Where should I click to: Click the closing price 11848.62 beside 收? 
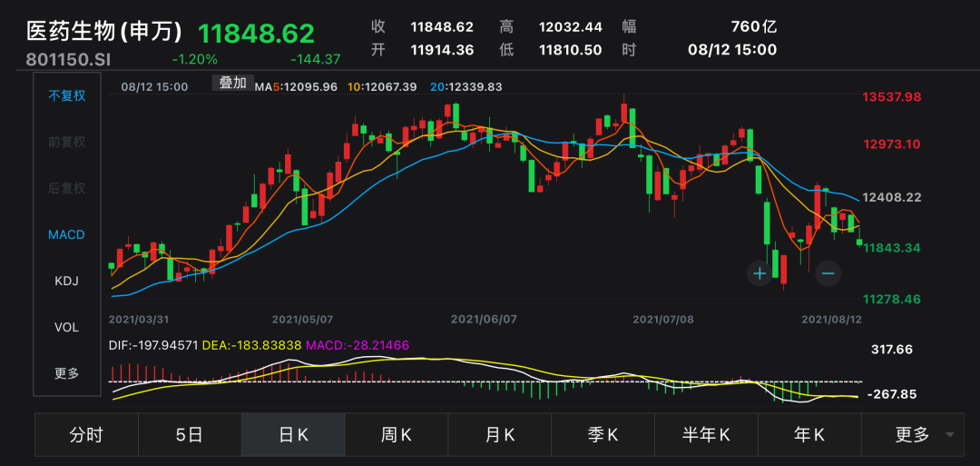click(x=442, y=27)
